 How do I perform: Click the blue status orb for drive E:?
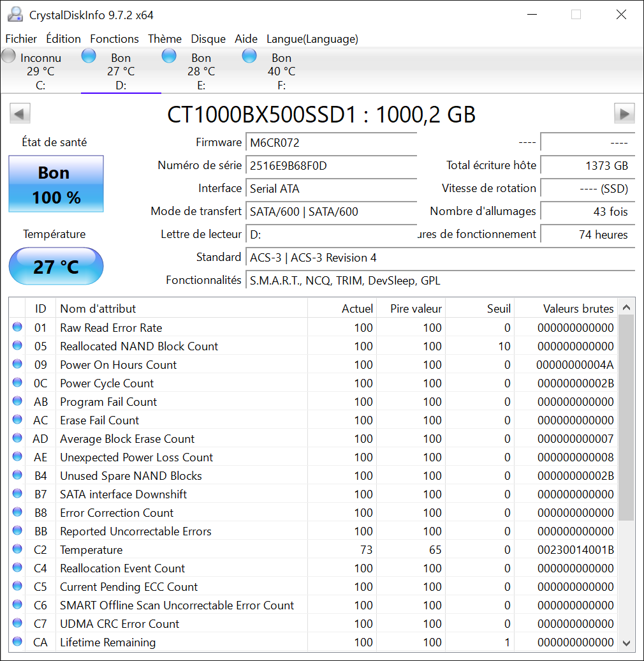(169, 56)
